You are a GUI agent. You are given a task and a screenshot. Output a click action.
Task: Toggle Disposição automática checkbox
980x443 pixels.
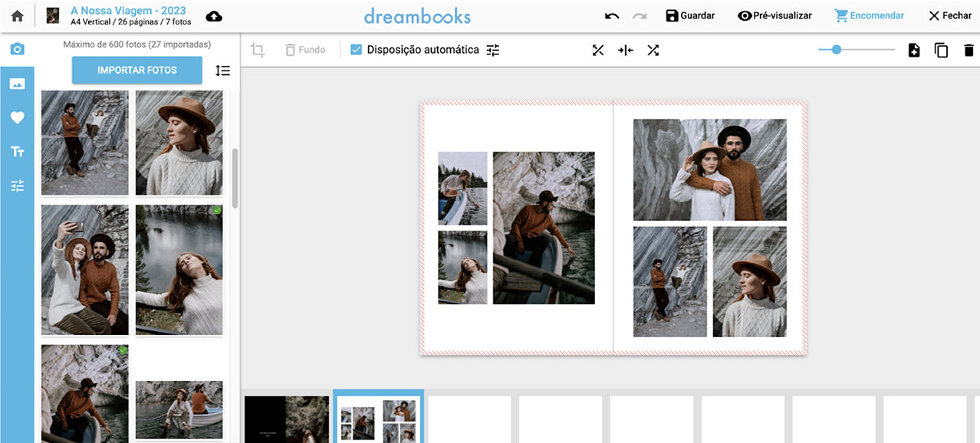click(x=356, y=50)
